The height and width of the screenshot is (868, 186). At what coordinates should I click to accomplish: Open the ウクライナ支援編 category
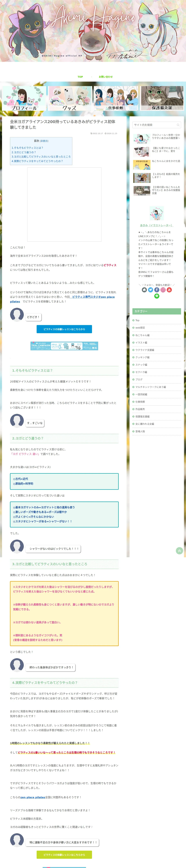[x=145, y=350]
